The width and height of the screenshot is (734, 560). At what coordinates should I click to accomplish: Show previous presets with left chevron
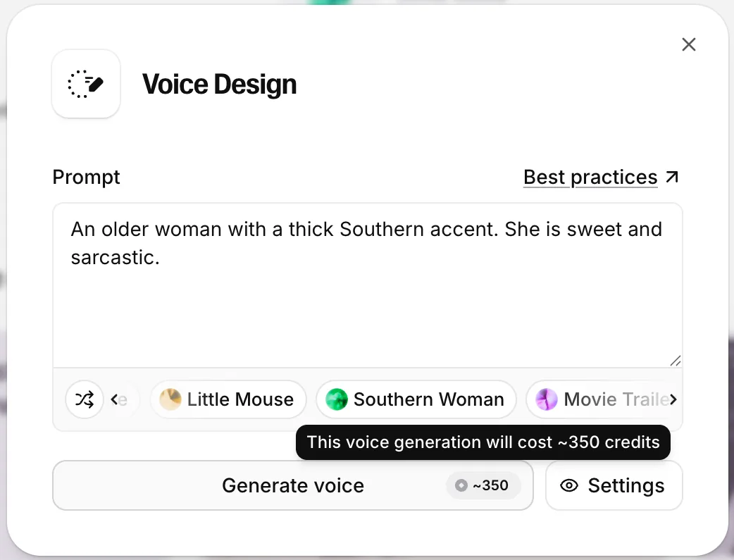(x=113, y=399)
